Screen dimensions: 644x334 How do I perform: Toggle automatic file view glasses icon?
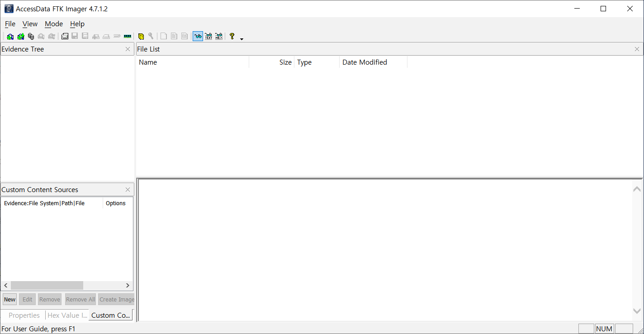(x=198, y=37)
